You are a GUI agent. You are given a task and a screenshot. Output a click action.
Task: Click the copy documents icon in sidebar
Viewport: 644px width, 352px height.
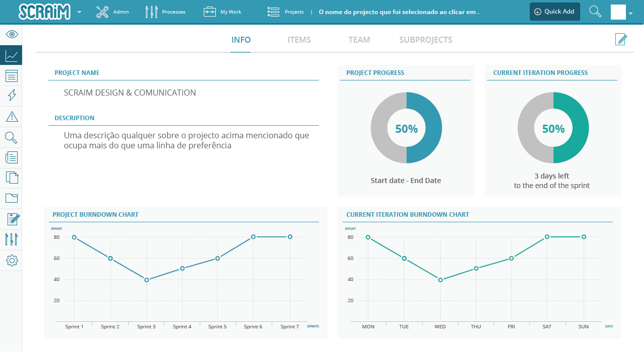pyautogui.click(x=11, y=178)
